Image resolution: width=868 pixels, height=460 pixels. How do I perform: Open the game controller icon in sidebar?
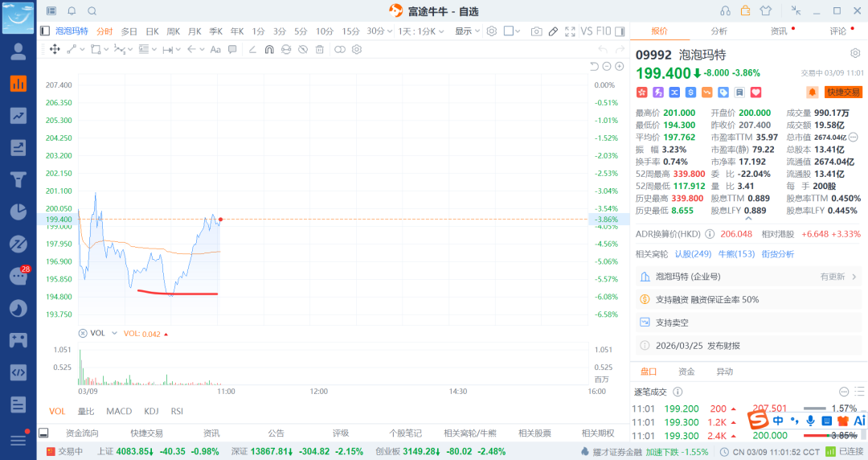tap(18, 339)
